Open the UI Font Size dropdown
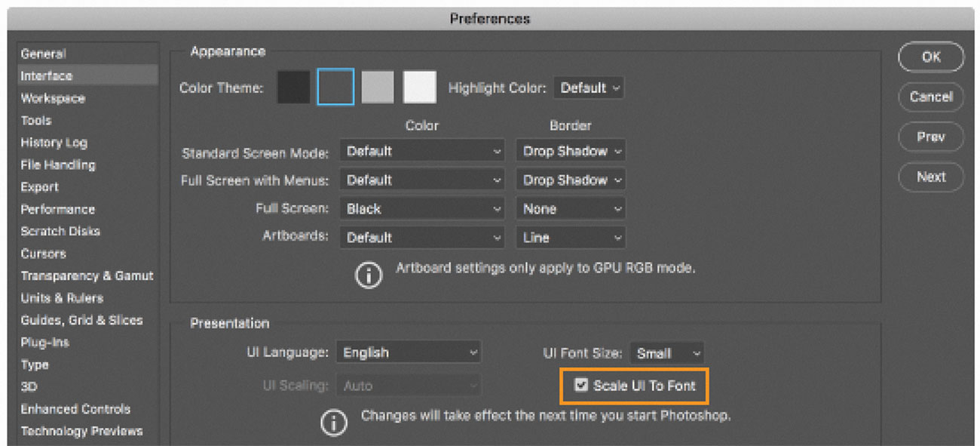Image resolution: width=980 pixels, height=446 pixels. point(666,352)
